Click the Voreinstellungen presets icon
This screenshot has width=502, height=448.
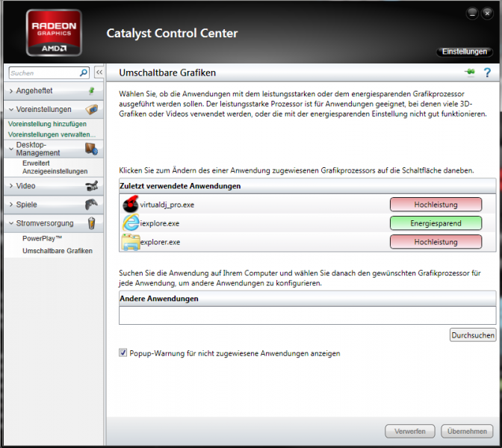pos(92,109)
